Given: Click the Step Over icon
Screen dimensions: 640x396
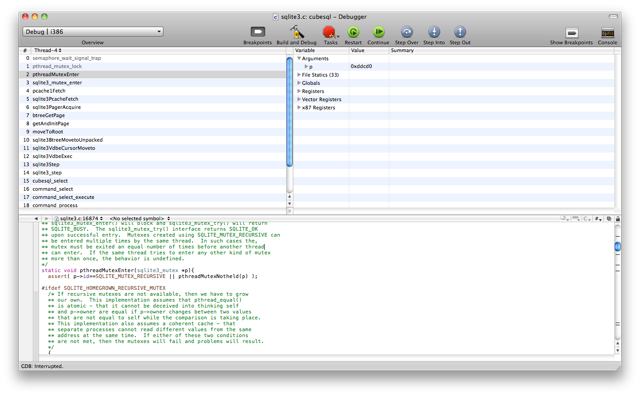Looking at the screenshot, I should pos(407,32).
